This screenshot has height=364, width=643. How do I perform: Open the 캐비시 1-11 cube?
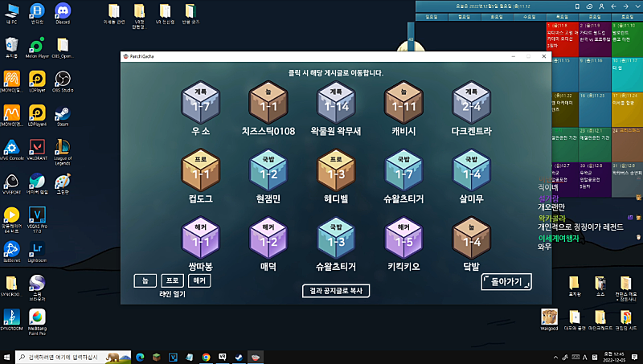point(403,103)
